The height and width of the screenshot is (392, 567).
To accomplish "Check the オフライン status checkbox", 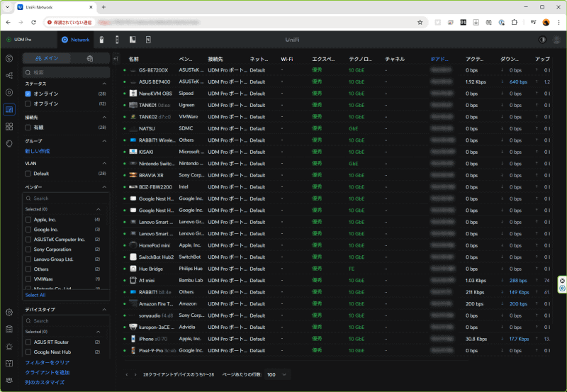I will (28, 103).
